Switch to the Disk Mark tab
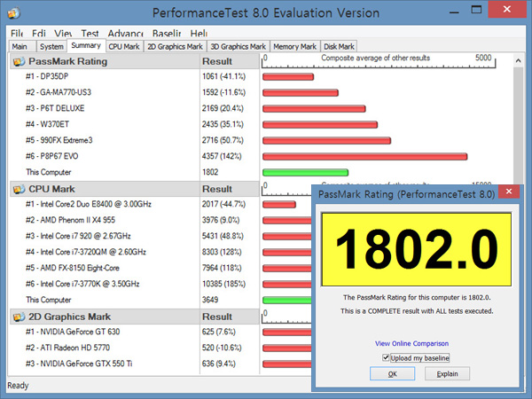The image size is (532, 399). (x=339, y=46)
